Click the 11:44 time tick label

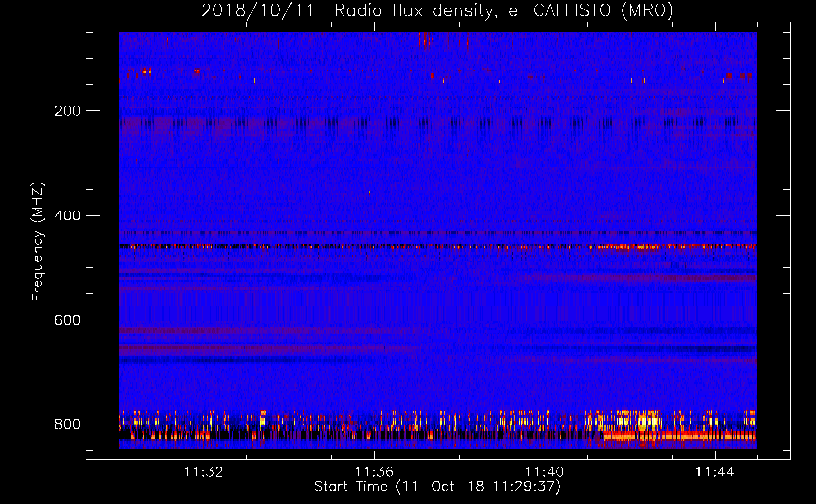coord(715,472)
